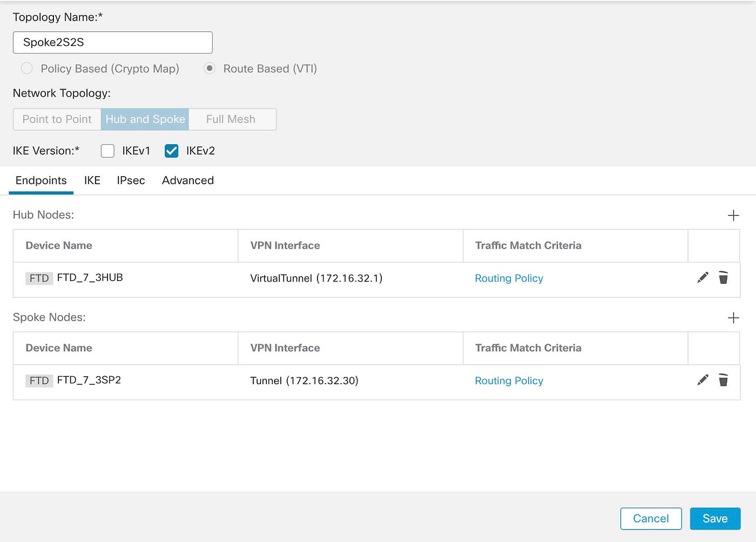756x542 pixels.
Task: Save the Spoke2S2S topology
Action: tap(715, 518)
